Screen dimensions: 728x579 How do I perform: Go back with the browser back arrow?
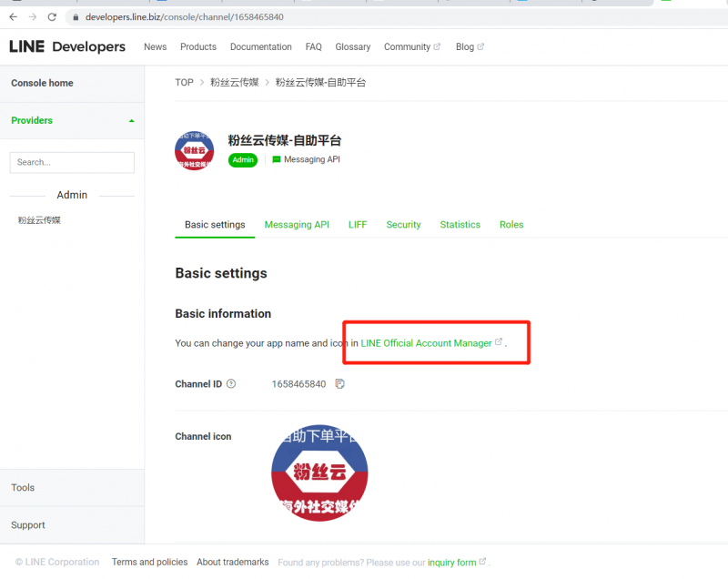[13, 17]
